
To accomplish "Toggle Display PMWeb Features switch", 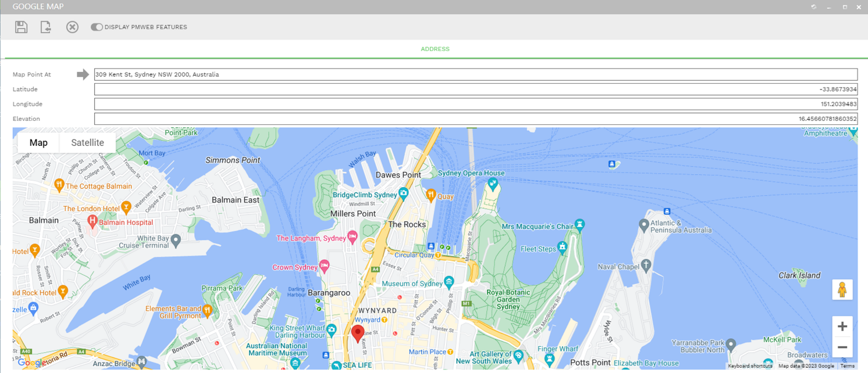I will tap(97, 27).
